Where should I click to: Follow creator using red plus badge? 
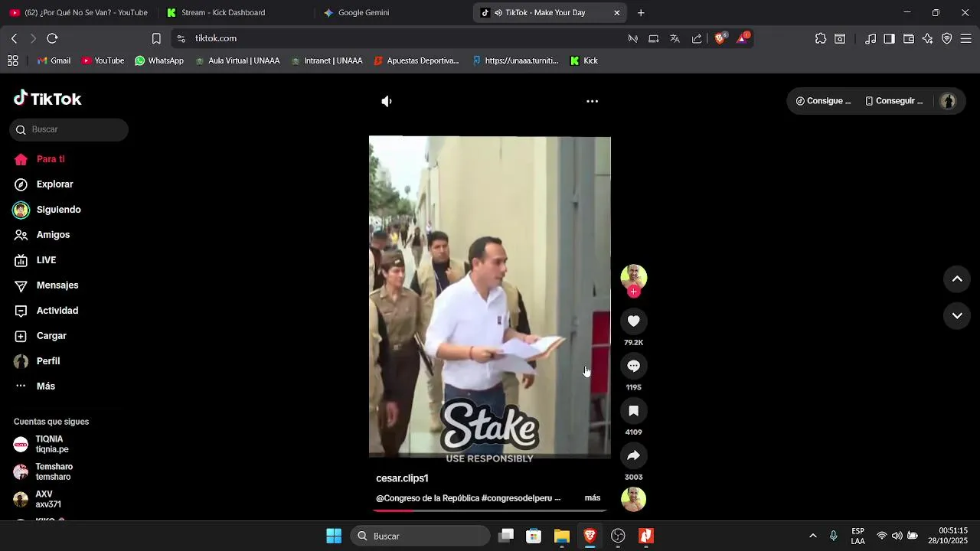tap(633, 292)
